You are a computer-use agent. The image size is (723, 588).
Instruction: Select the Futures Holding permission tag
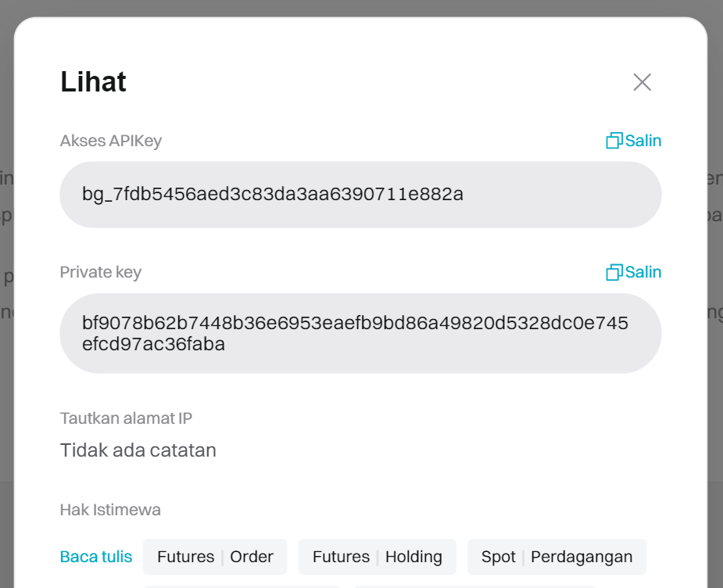pyautogui.click(x=377, y=557)
